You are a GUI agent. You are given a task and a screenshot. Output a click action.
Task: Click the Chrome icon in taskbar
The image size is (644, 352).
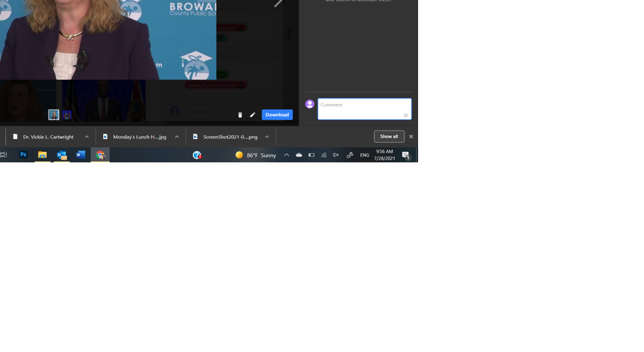100,155
